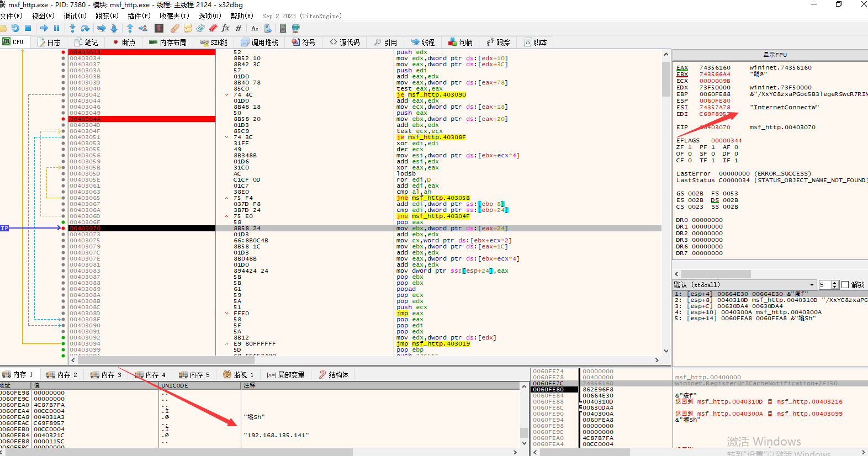Click the blue square stop debugging icon
This screenshot has width=868, height=456.
click(x=28, y=28)
